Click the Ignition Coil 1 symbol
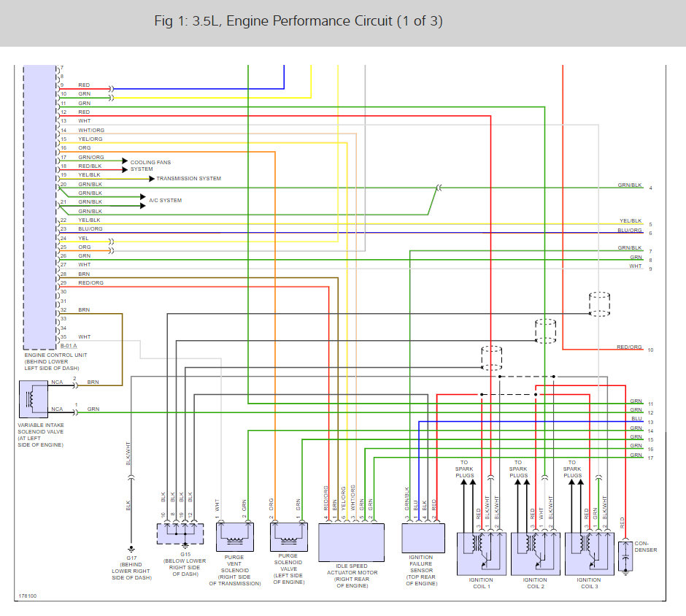The image size is (686, 616). tap(481, 553)
